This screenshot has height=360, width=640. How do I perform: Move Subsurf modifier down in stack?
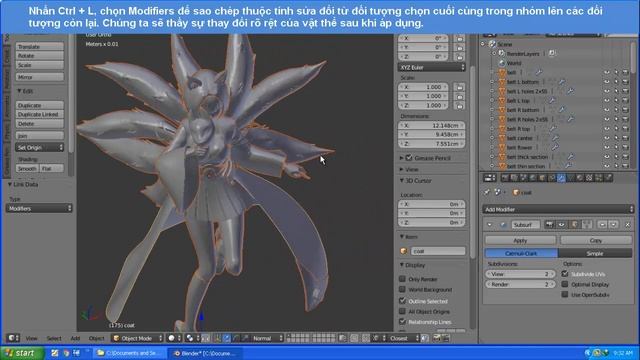coord(613,224)
